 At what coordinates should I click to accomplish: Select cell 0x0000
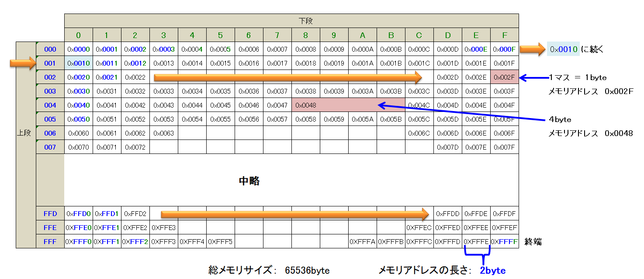79,49
